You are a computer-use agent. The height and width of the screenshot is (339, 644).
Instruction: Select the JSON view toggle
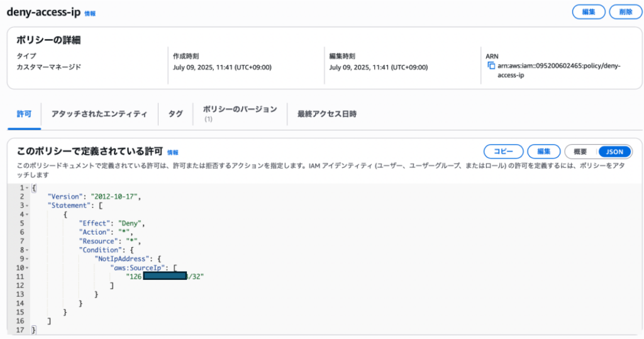[x=614, y=152]
